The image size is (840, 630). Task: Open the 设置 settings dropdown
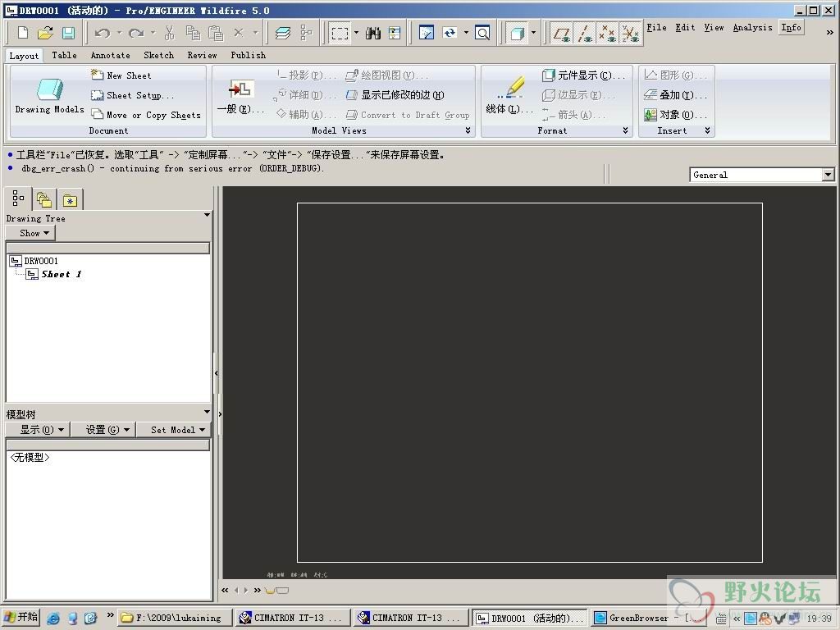click(103, 430)
